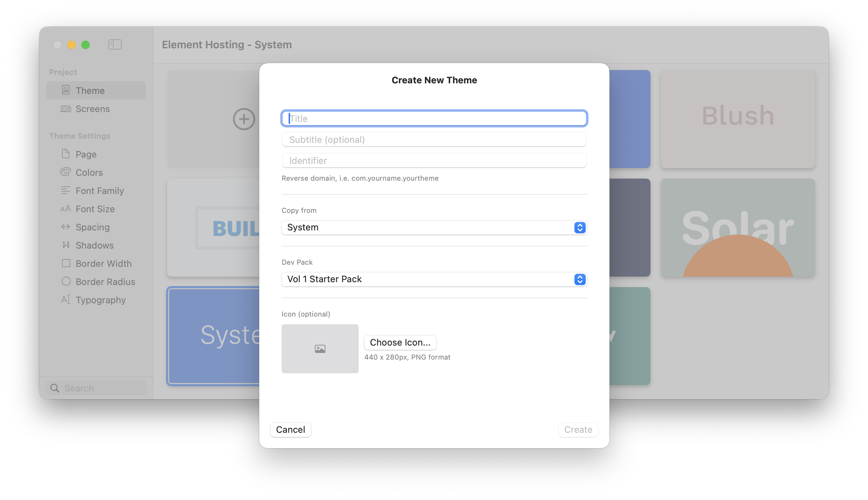This screenshot has width=868, height=500.
Task: Open the Dev Pack dropdown
Action: (434, 279)
